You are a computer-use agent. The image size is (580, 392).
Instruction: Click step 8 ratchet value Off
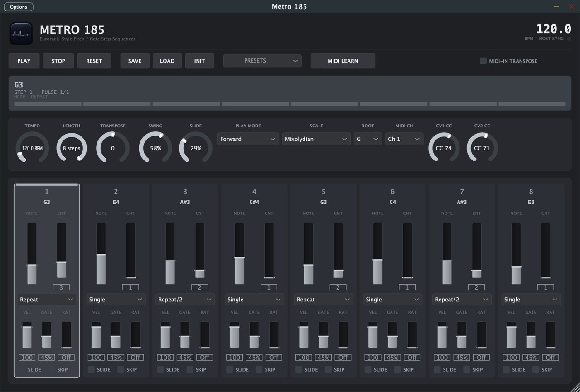551,358
